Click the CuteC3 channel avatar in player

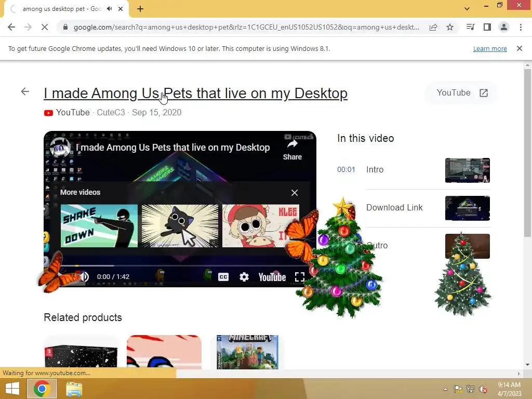coord(60,148)
